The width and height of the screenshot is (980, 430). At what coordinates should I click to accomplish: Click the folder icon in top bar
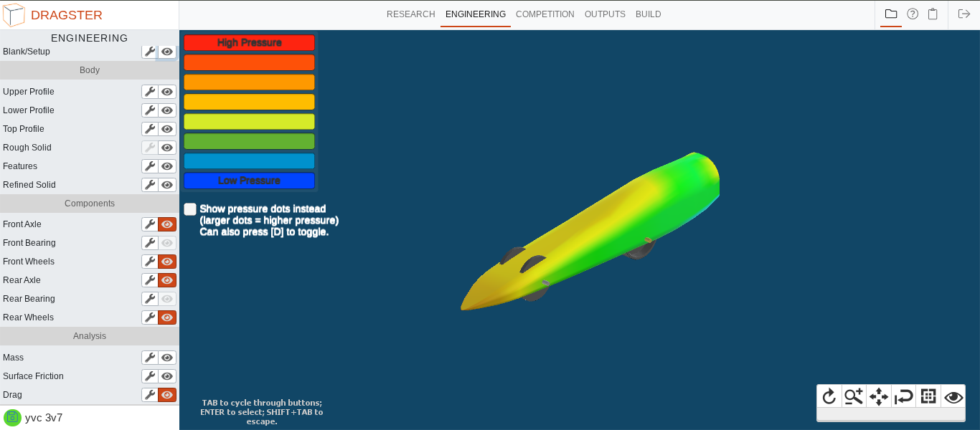click(x=891, y=14)
